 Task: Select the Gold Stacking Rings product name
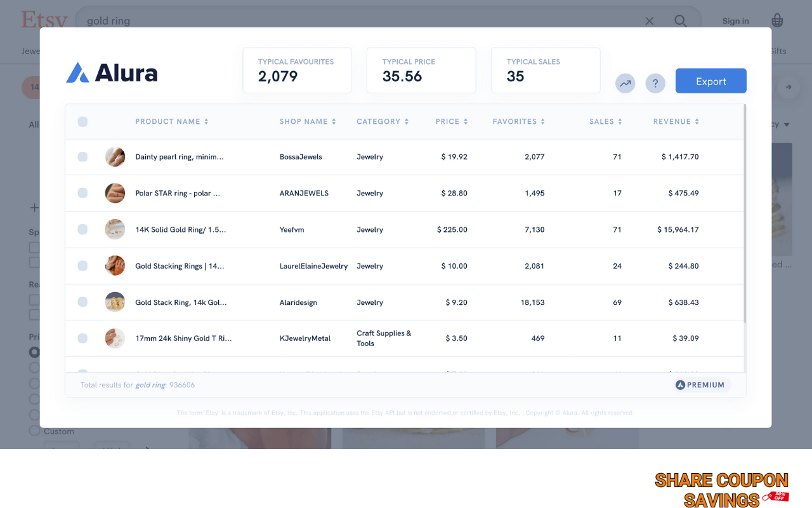point(180,266)
